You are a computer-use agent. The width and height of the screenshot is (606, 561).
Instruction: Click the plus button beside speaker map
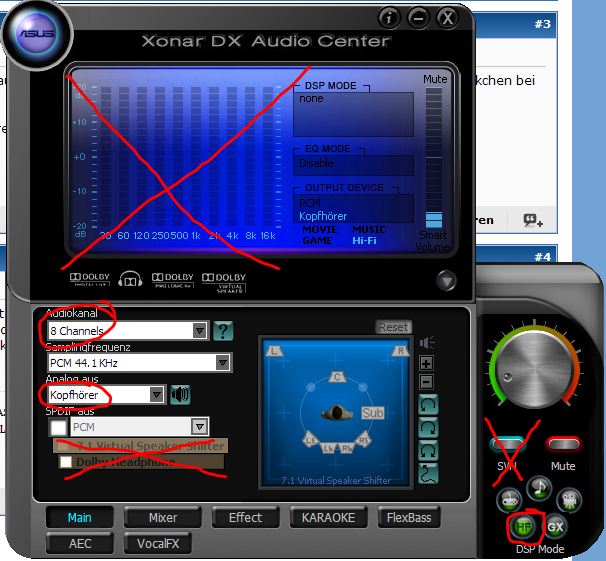pyautogui.click(x=426, y=364)
